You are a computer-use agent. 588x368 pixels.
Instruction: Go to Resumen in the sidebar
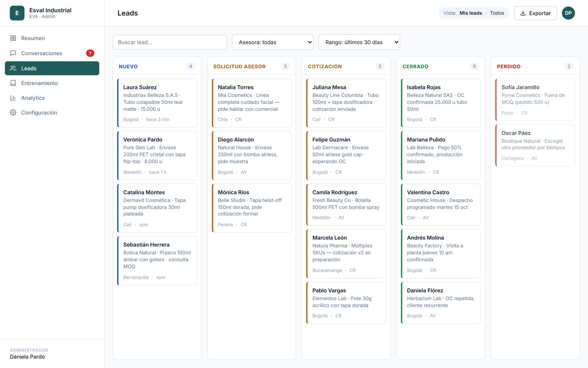(52, 38)
